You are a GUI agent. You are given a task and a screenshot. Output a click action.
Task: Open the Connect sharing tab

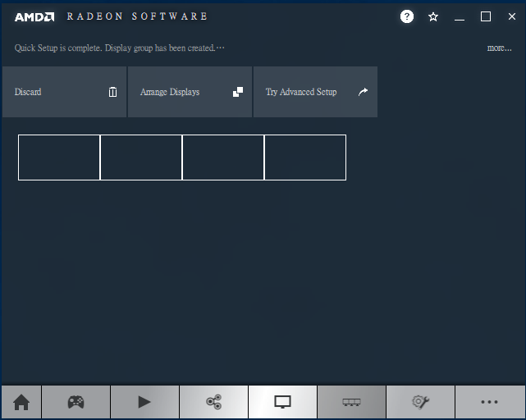pos(213,402)
